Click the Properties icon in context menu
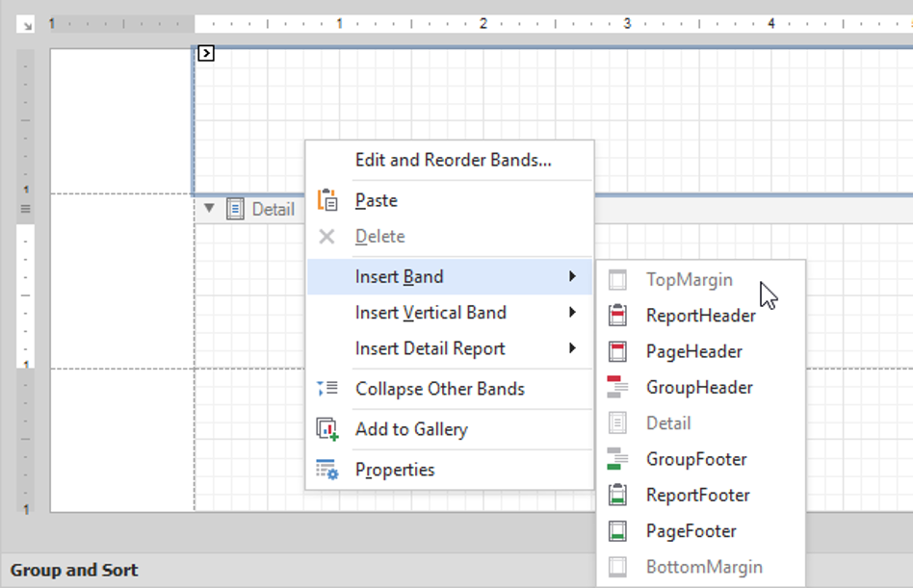Viewport: 913px width, 588px height. click(x=326, y=470)
